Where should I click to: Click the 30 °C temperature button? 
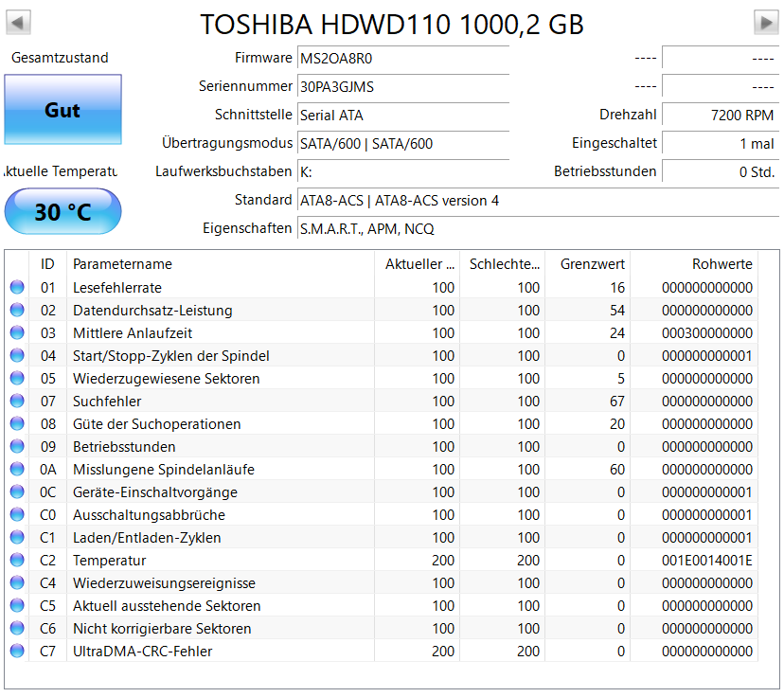(x=63, y=211)
